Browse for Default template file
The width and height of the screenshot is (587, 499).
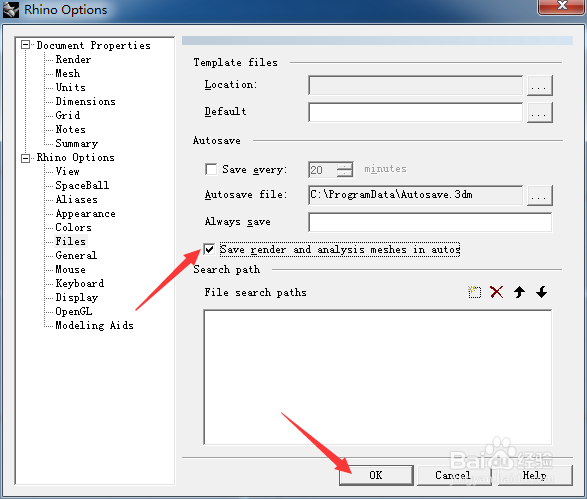pos(539,113)
